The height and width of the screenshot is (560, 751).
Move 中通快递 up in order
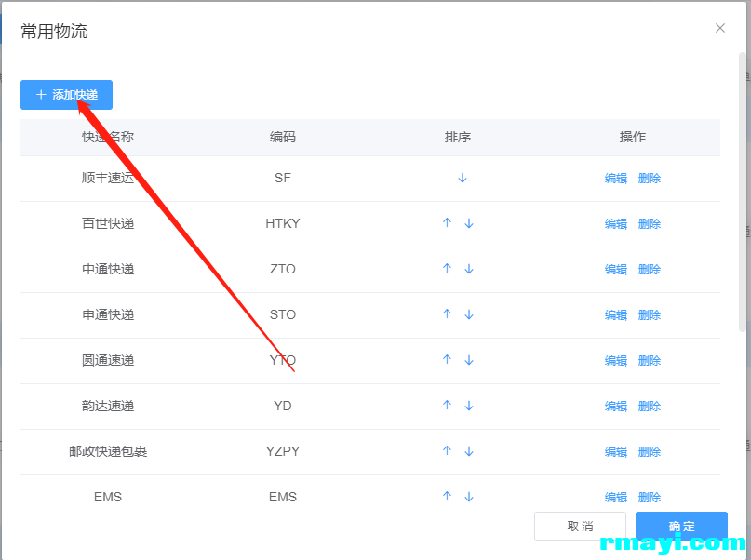447,269
